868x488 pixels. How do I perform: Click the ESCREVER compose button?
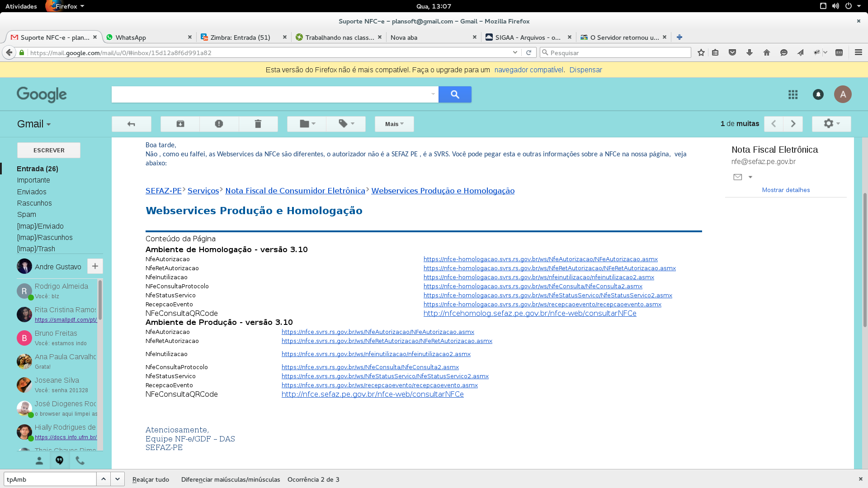49,150
